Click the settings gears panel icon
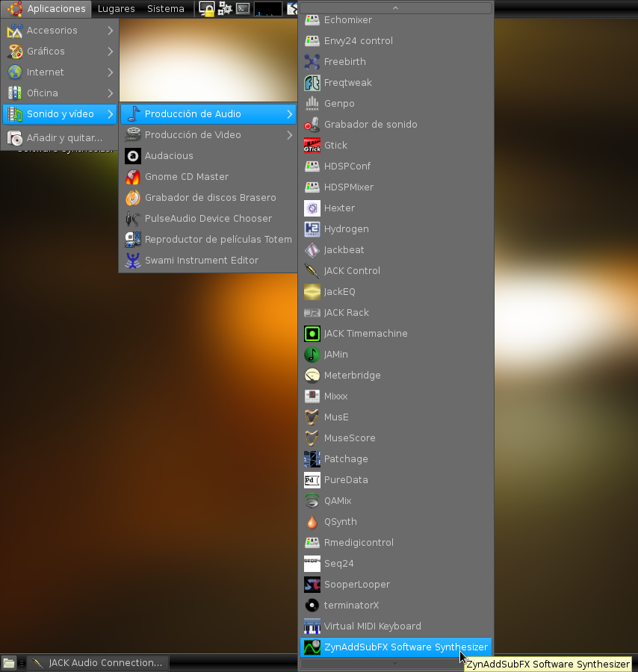Screen dimensions: 638x672 (225, 8)
